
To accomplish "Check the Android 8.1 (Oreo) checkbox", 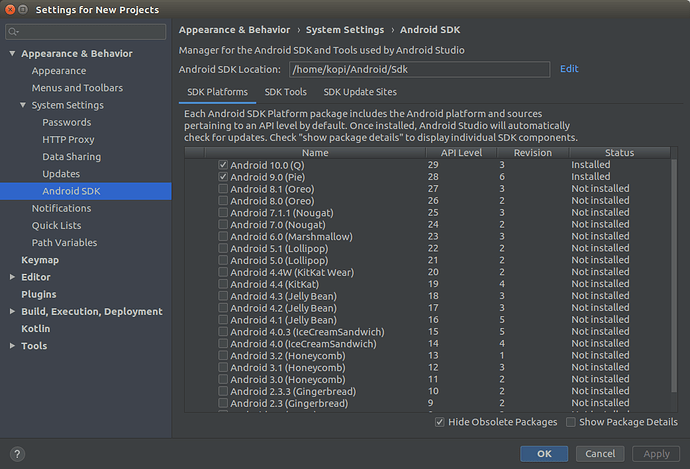I will click(x=223, y=189).
